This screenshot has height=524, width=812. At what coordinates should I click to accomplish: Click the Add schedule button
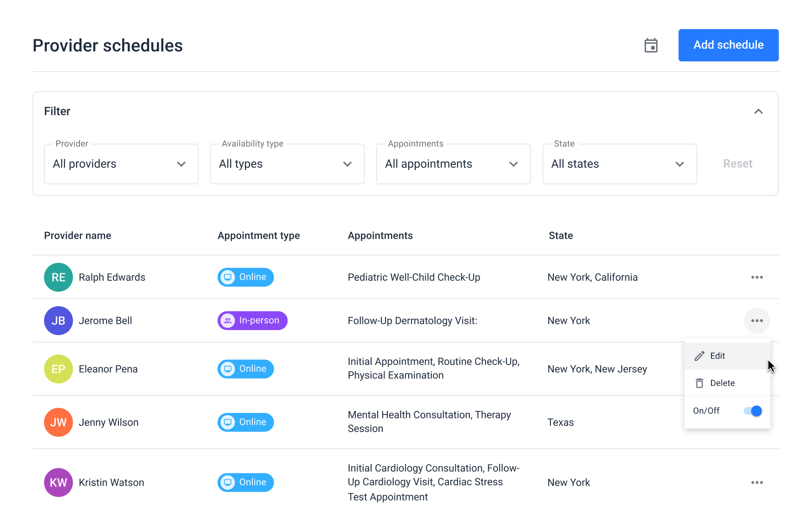click(728, 45)
